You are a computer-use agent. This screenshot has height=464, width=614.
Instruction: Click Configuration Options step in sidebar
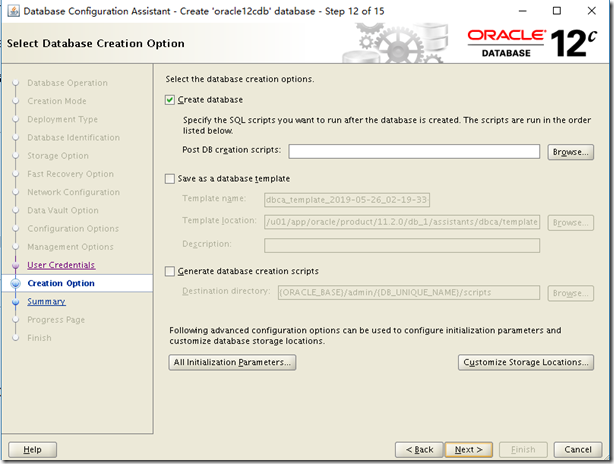coord(73,229)
